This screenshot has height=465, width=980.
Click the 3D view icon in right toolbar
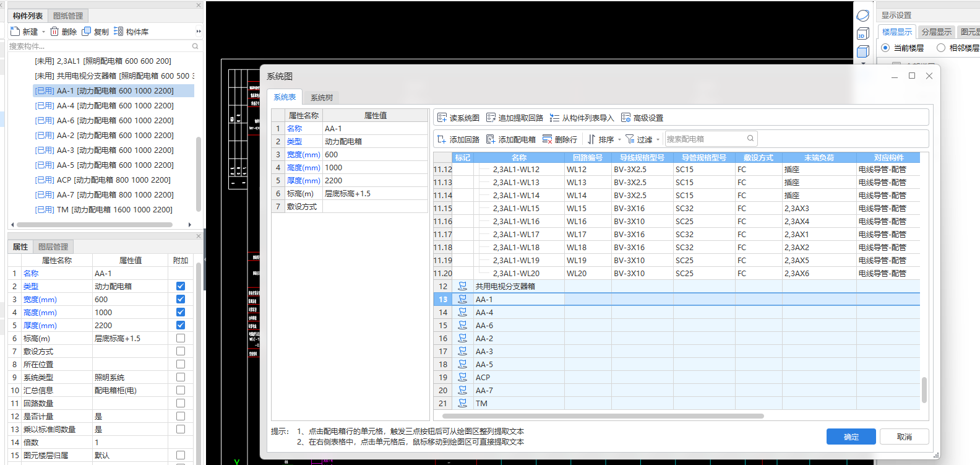click(863, 34)
